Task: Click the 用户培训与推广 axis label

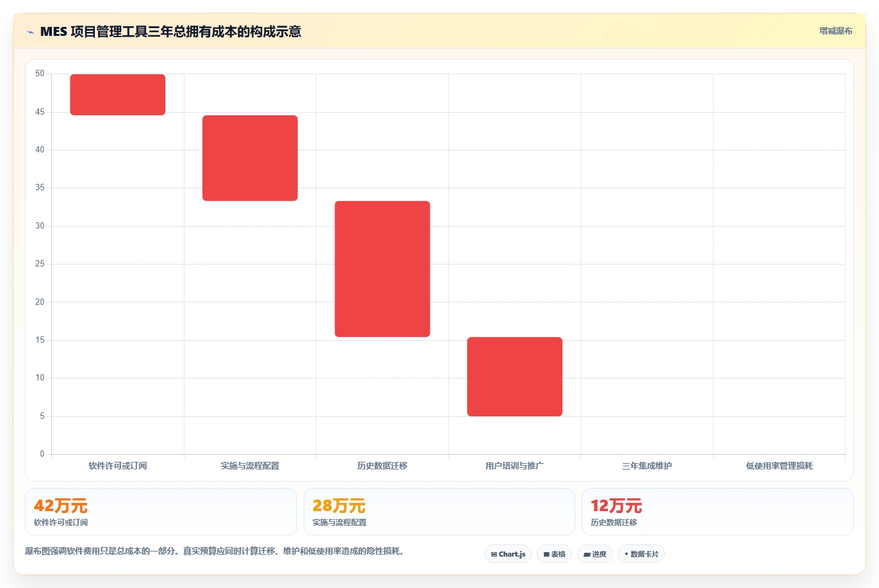Action: (514, 466)
